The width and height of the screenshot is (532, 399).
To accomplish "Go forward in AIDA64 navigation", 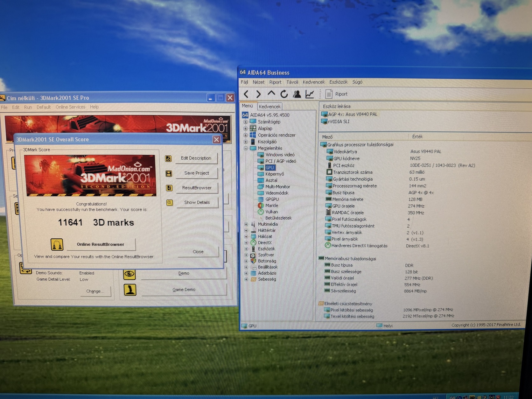I will [x=258, y=94].
